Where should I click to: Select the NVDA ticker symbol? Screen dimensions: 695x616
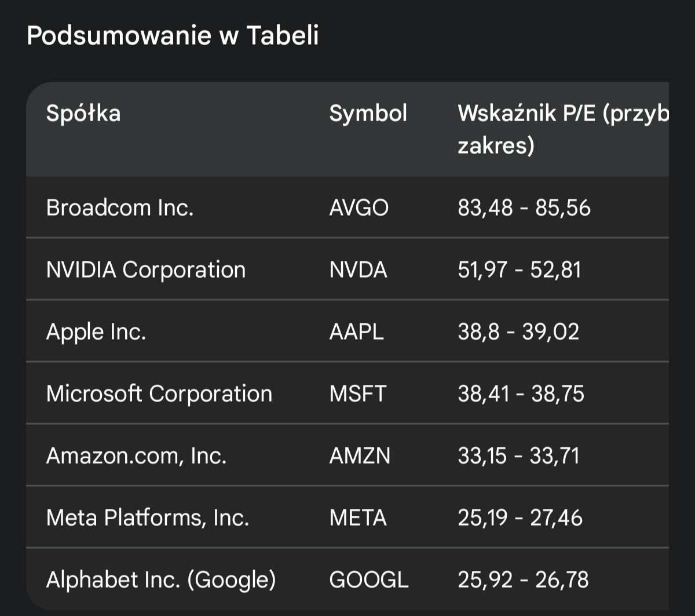click(358, 269)
